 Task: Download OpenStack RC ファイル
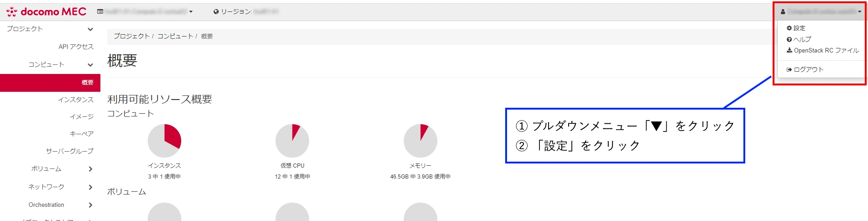(822, 51)
